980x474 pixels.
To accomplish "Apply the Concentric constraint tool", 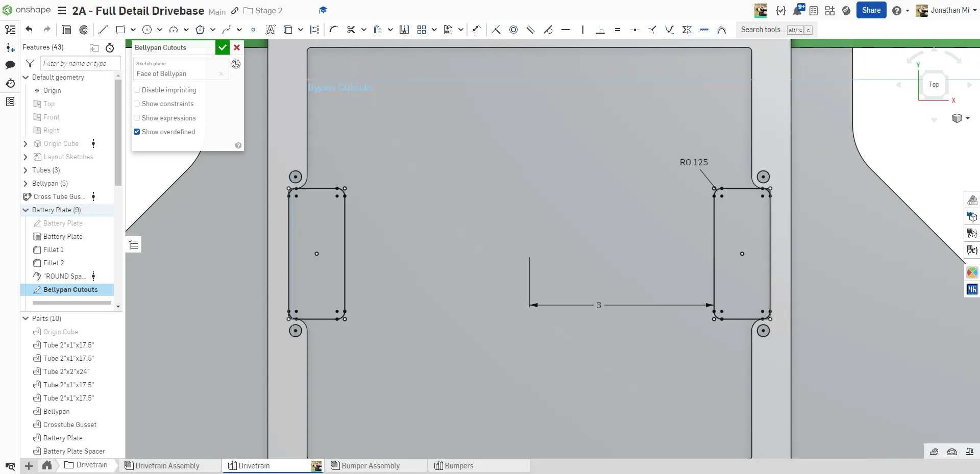I will point(513,30).
